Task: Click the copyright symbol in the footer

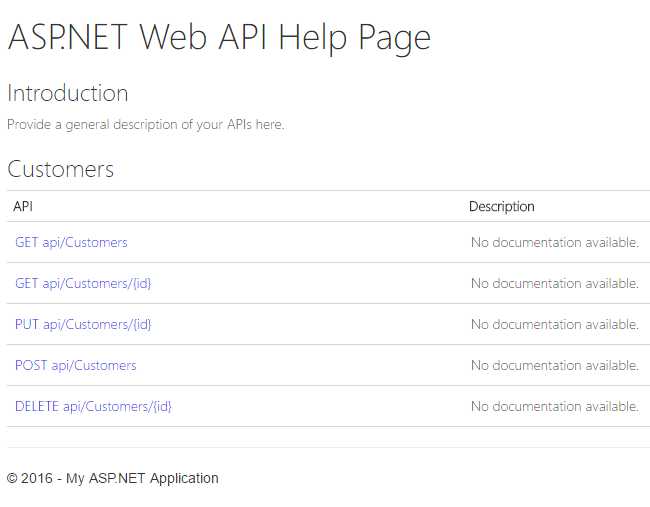Action: (x=12, y=478)
